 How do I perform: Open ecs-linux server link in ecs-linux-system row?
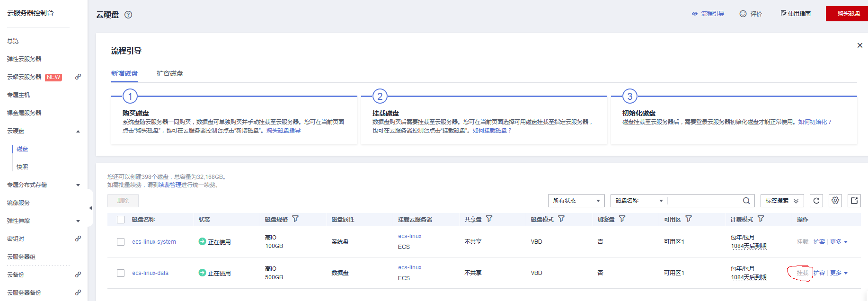[410, 236]
